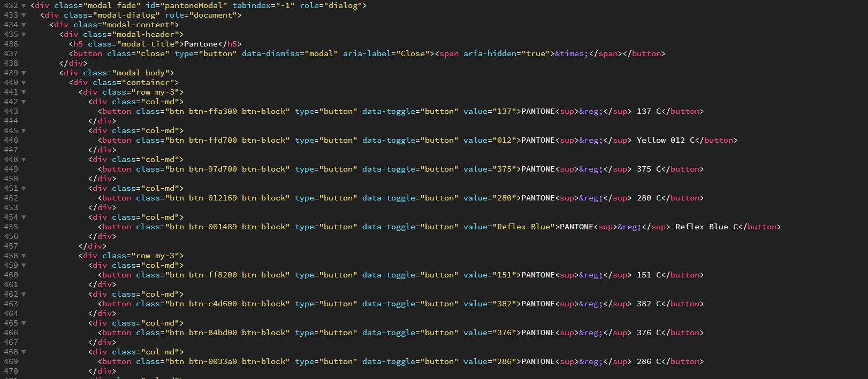Image resolution: width=868 pixels, height=379 pixels.
Task: Click the aria-label="Close" attribute
Action: coord(386,53)
